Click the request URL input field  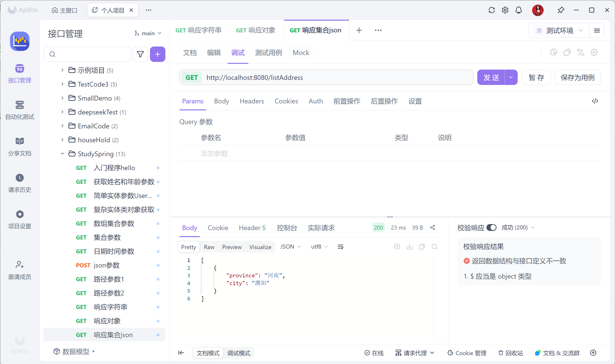[x=336, y=78]
